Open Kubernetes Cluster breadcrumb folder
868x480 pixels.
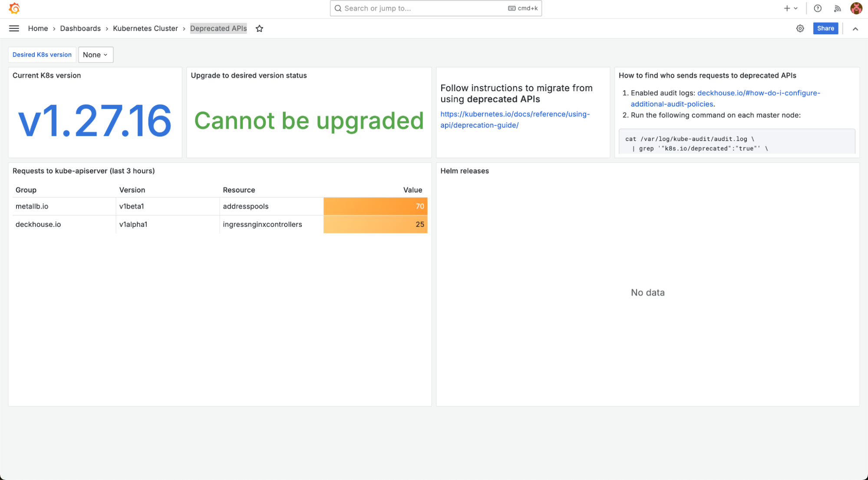click(145, 29)
